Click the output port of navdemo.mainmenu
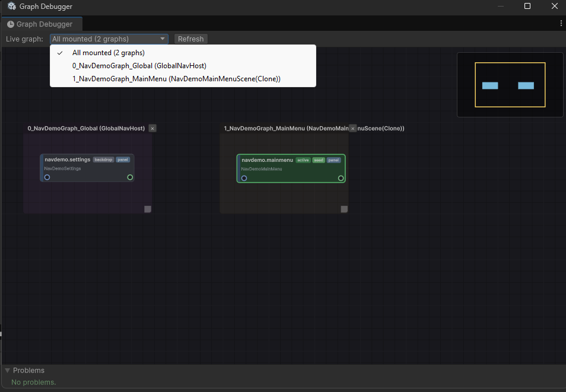 coord(341,178)
